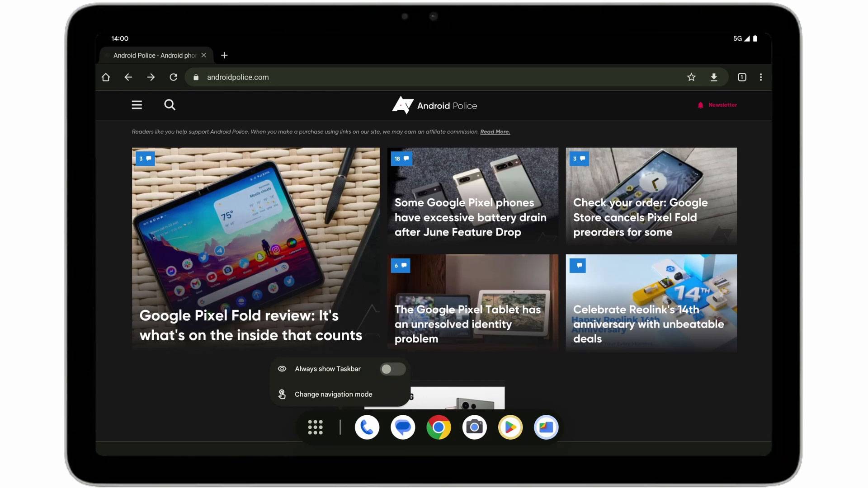Open the Chrome home page button
The height and width of the screenshot is (488, 868).
coord(106,77)
